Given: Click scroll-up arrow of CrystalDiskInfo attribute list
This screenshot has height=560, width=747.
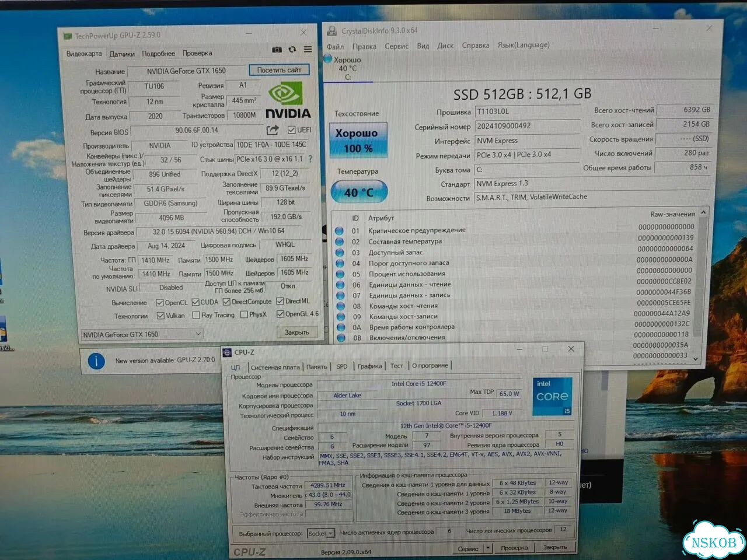Looking at the screenshot, I should coord(703,212).
